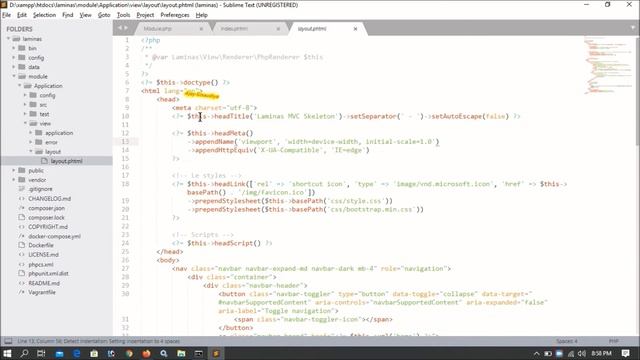The width and height of the screenshot is (640, 360).
Task: Click the vertical editor scrollbar
Action: 638,90
